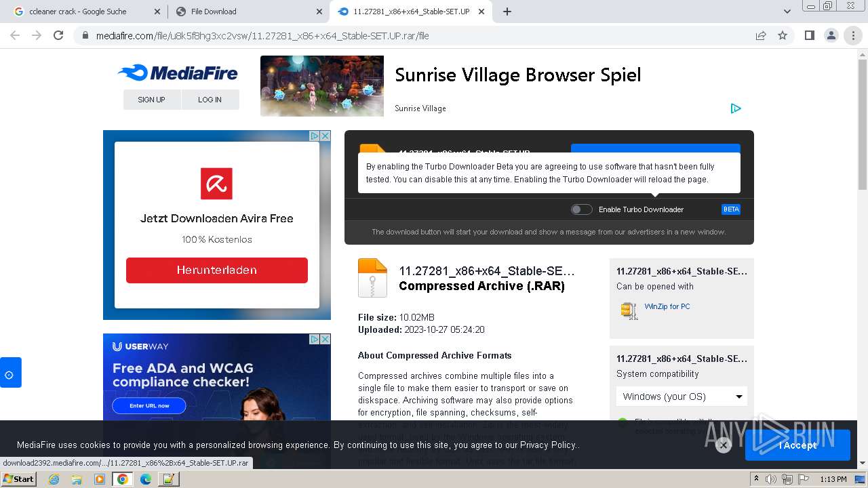Click the WinZip icon
Screen dimensions: 868x488
(x=629, y=310)
